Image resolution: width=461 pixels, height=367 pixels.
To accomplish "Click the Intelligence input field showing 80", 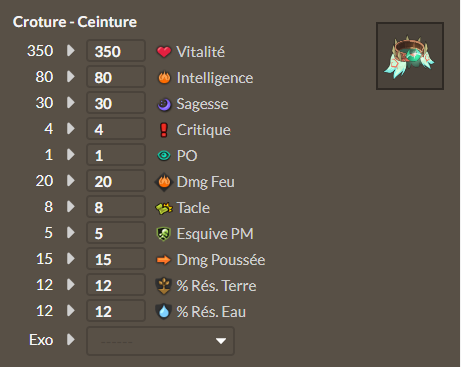I will point(116,77).
